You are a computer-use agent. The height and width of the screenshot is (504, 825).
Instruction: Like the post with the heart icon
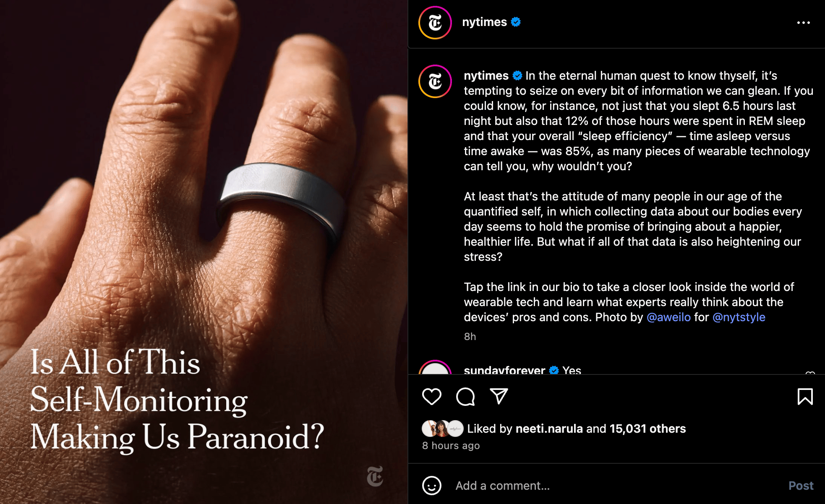point(431,396)
